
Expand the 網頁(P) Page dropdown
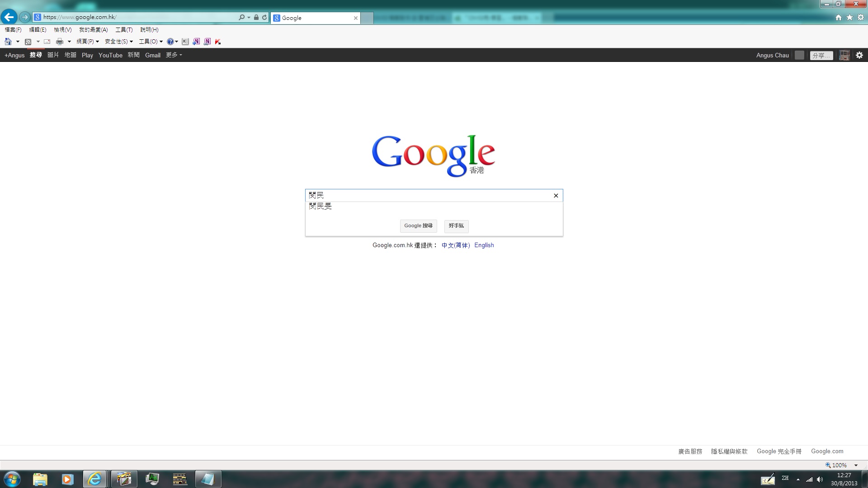click(88, 42)
